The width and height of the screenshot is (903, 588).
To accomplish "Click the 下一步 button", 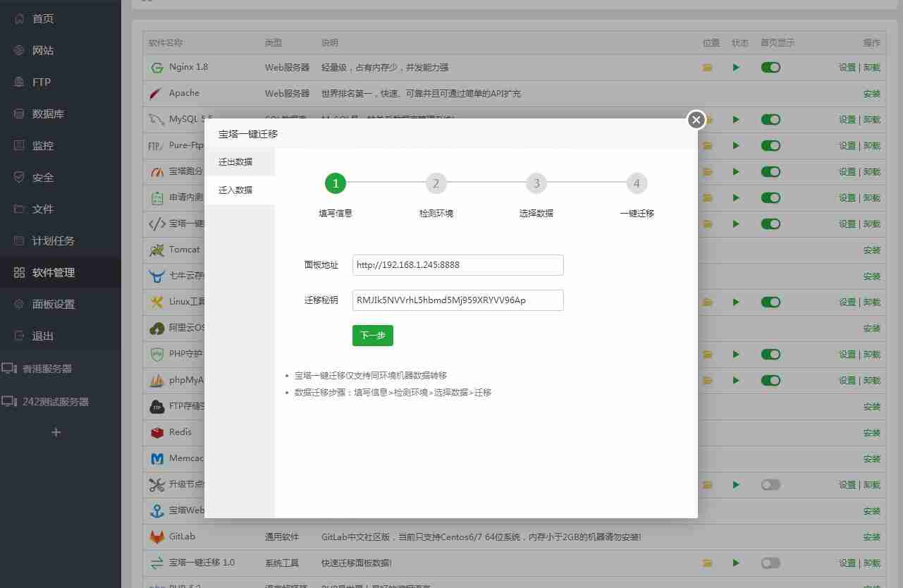I will click(372, 336).
